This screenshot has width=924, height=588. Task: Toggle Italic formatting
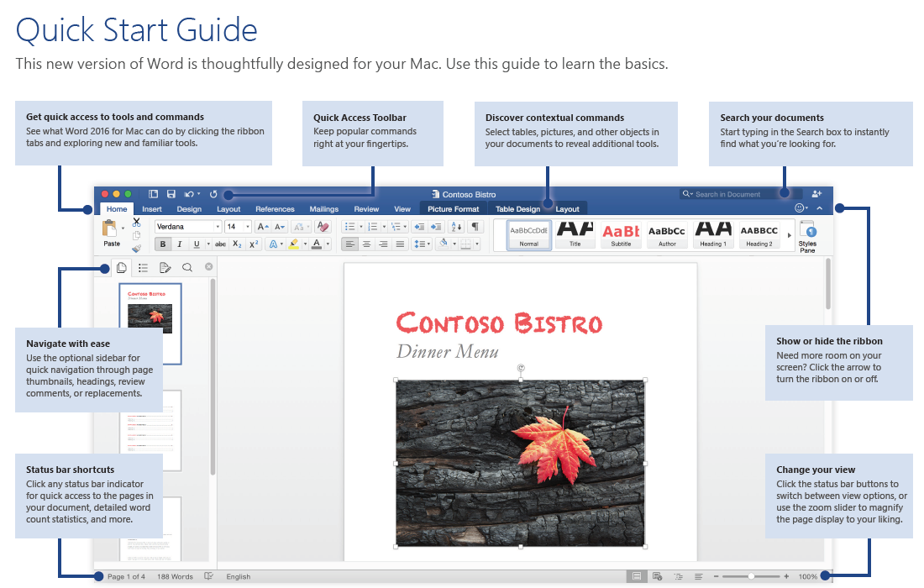click(180, 244)
